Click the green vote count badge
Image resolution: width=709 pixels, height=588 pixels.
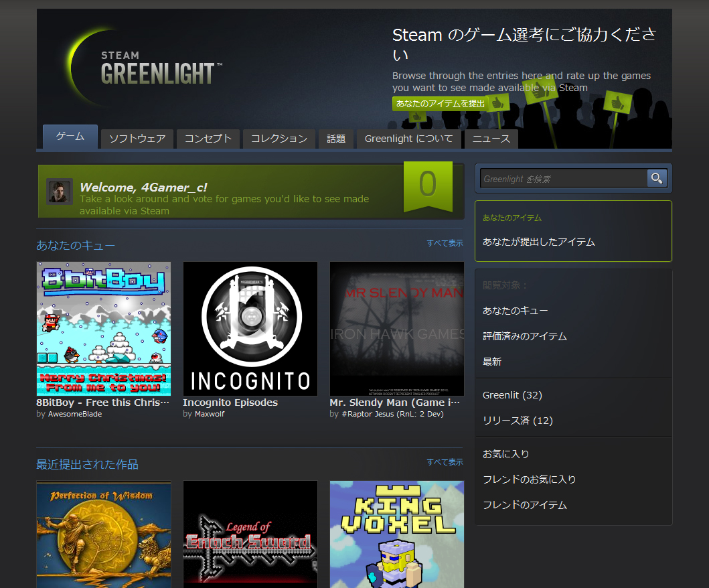(x=428, y=186)
